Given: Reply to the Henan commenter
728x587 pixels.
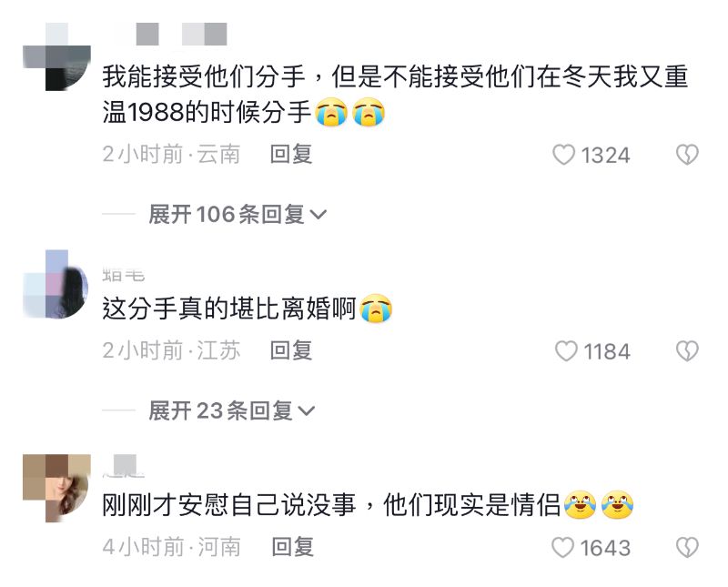Looking at the screenshot, I should click(x=292, y=547).
